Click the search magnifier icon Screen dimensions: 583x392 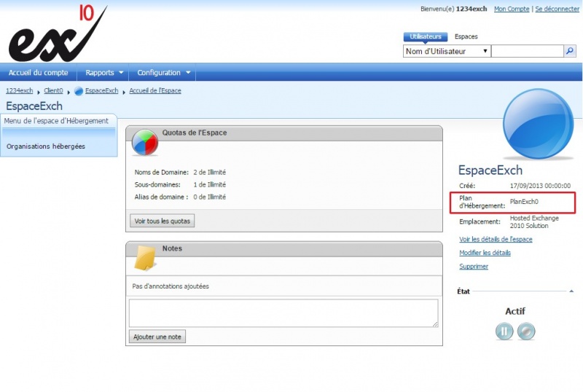pos(570,52)
